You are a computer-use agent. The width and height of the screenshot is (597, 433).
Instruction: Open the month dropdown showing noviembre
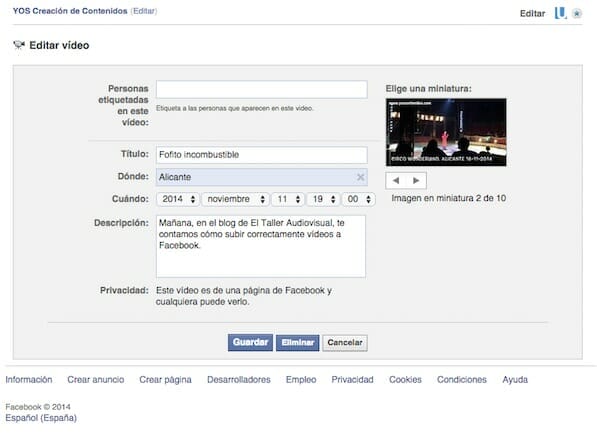tap(235, 199)
